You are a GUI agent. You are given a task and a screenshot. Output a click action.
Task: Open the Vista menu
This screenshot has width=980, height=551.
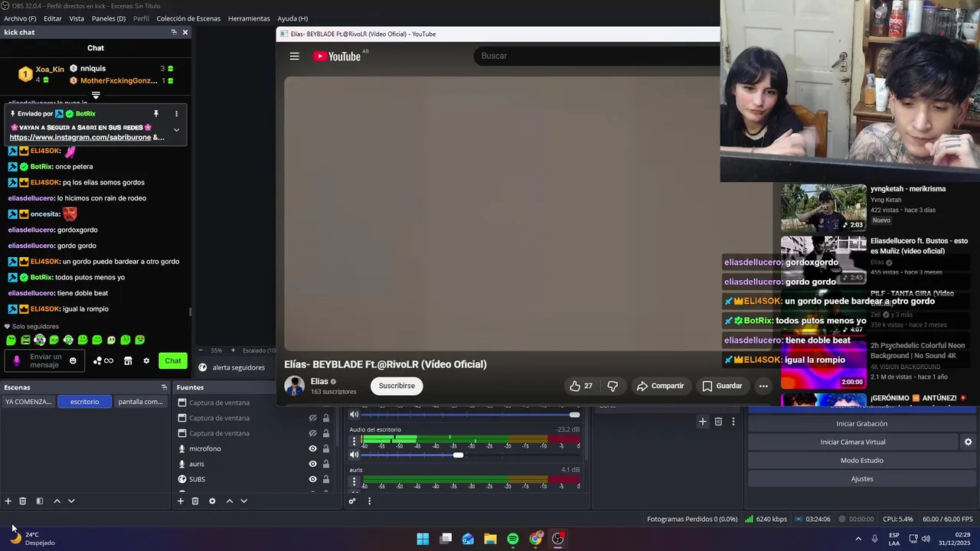click(77, 18)
